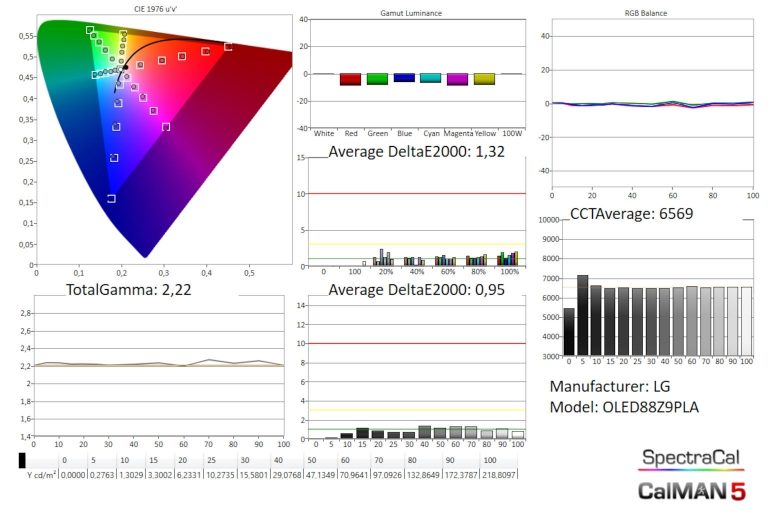Click the CalMAN 5 logo
770x512 pixels.
691,491
